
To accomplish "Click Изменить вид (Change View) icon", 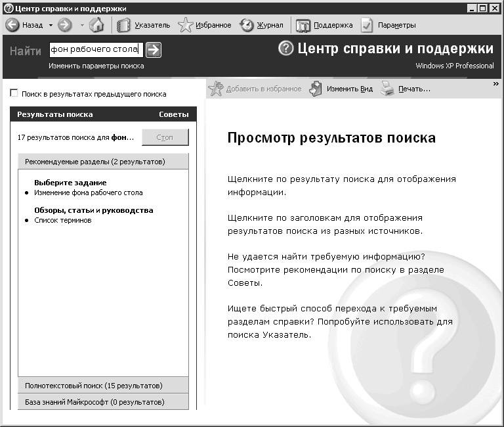I will point(316,89).
